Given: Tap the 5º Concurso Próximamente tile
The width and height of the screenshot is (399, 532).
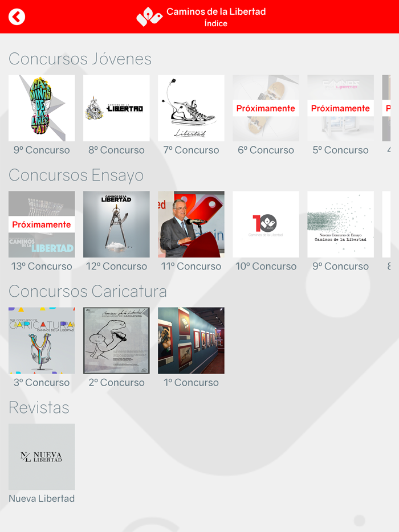Looking at the screenshot, I should click(341, 108).
